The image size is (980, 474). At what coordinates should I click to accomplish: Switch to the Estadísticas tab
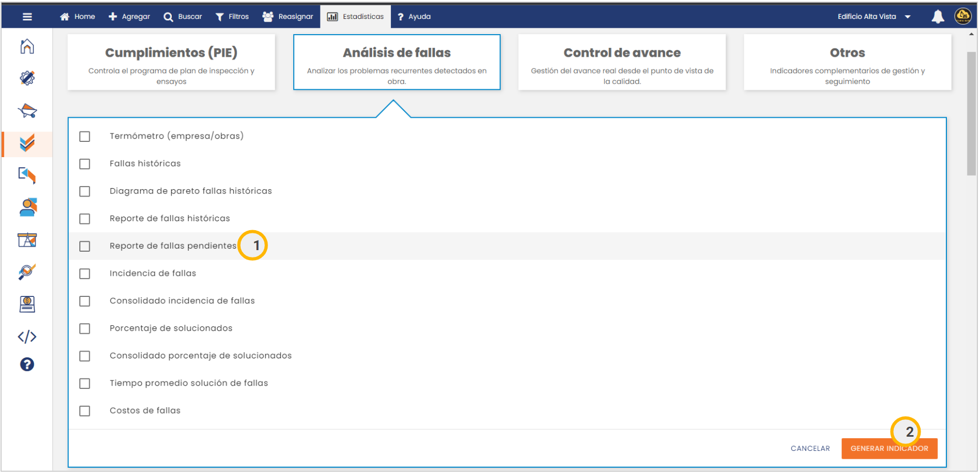point(356,17)
